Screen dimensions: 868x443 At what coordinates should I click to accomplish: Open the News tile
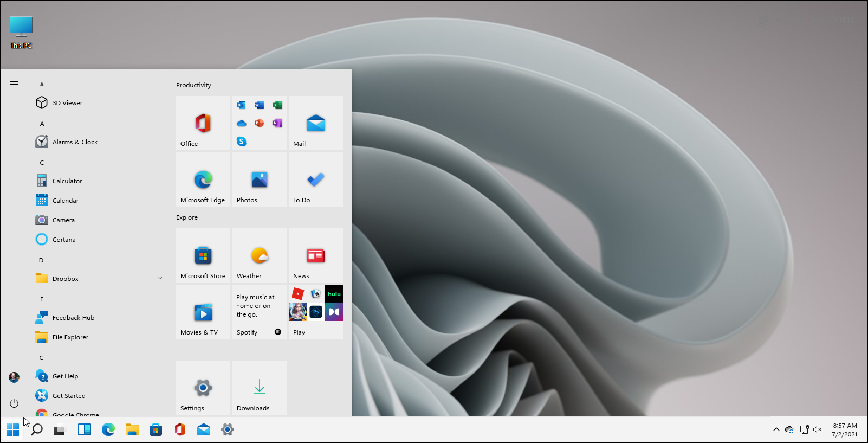(316, 255)
